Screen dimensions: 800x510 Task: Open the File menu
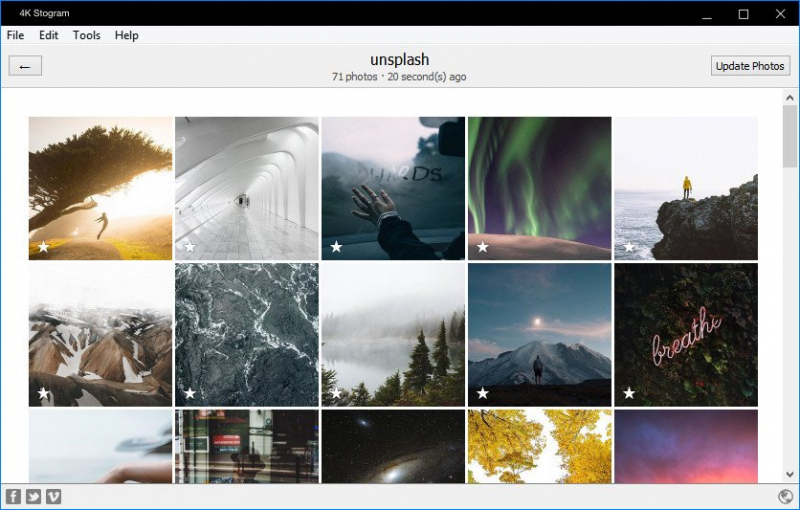15,35
